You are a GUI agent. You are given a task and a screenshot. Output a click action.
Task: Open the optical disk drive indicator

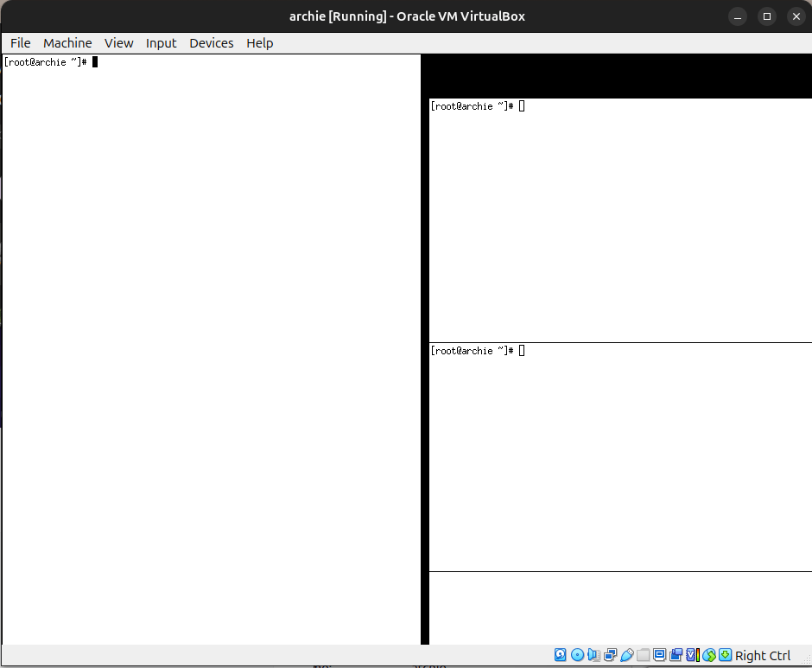577,655
